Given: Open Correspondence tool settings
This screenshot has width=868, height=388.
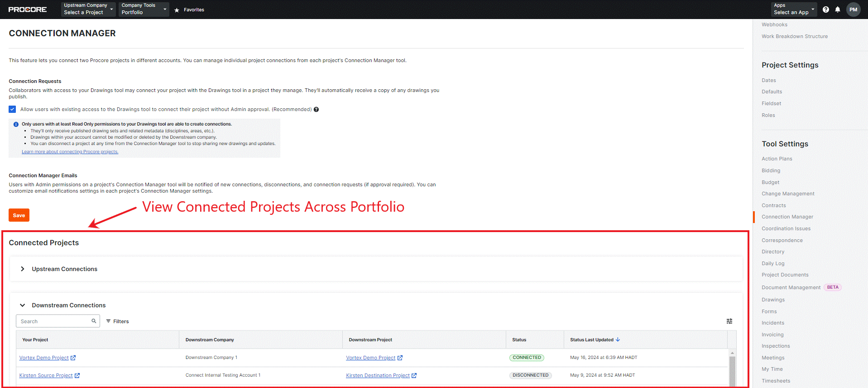Looking at the screenshot, I should (x=782, y=240).
